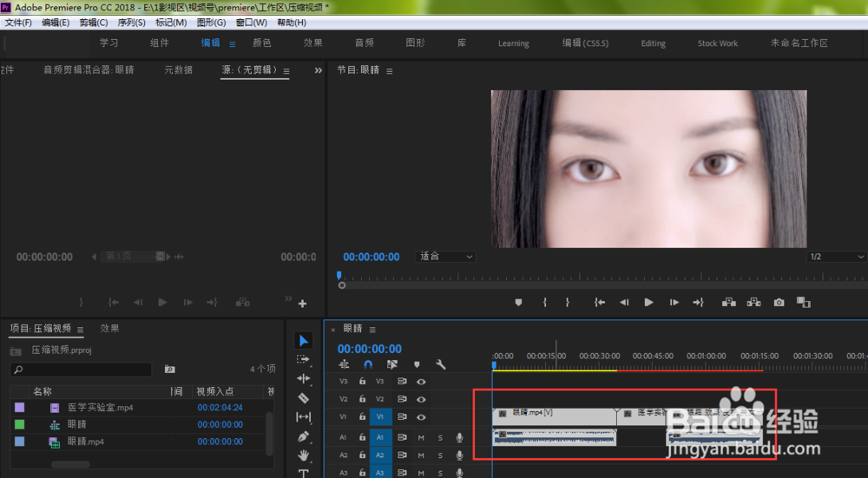The image size is (868, 478).
Task: Expand hidden source panel tabs chevron
Action: point(319,71)
